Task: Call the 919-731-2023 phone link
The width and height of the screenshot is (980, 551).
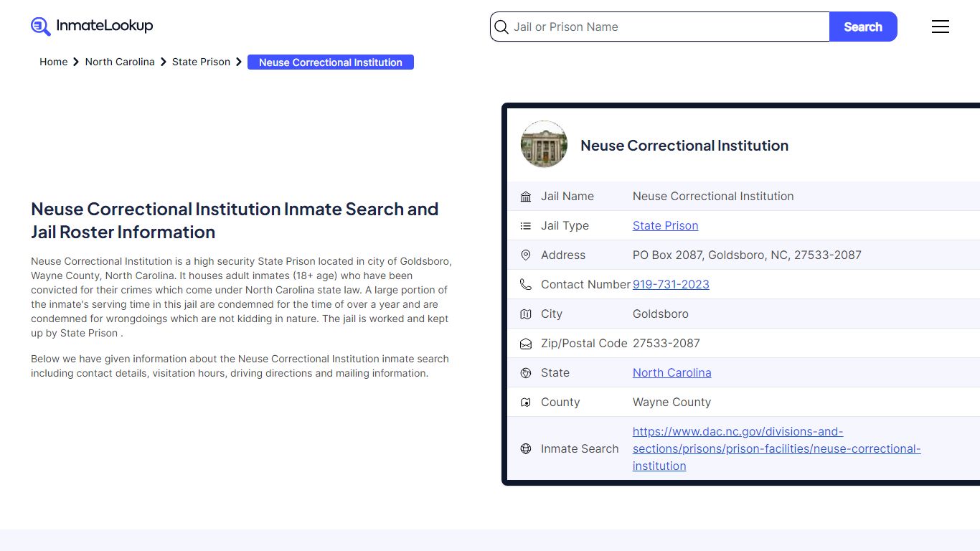Action: point(671,284)
